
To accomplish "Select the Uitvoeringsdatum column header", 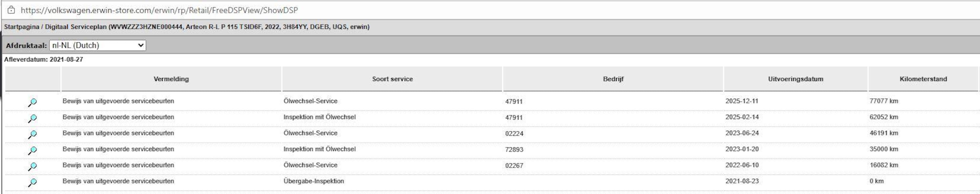I will coord(795,79).
